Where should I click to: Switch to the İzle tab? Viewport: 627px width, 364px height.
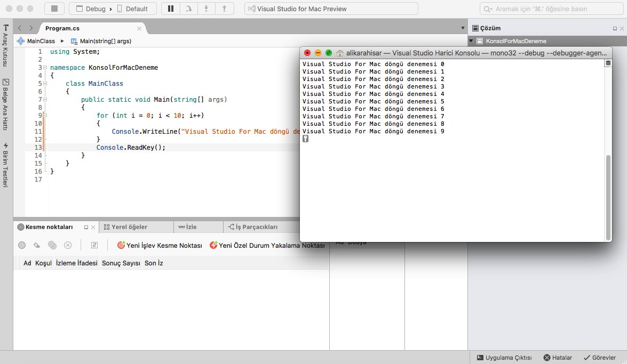(x=187, y=227)
